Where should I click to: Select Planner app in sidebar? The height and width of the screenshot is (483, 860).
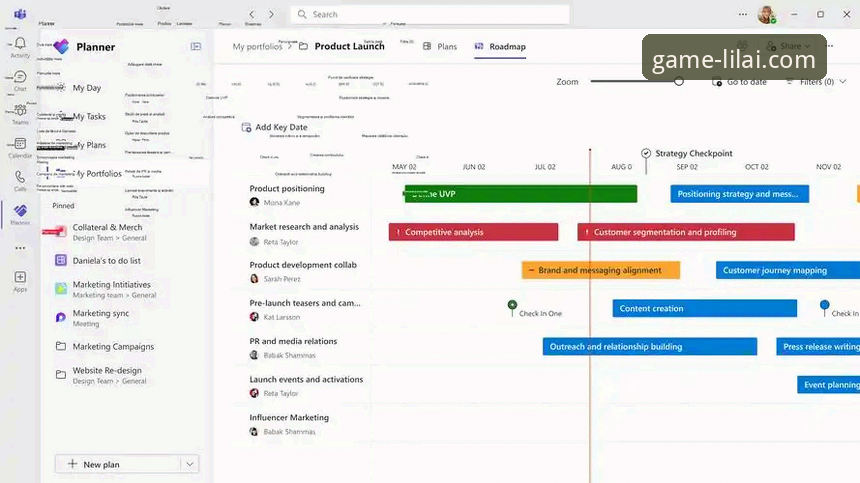point(20,214)
